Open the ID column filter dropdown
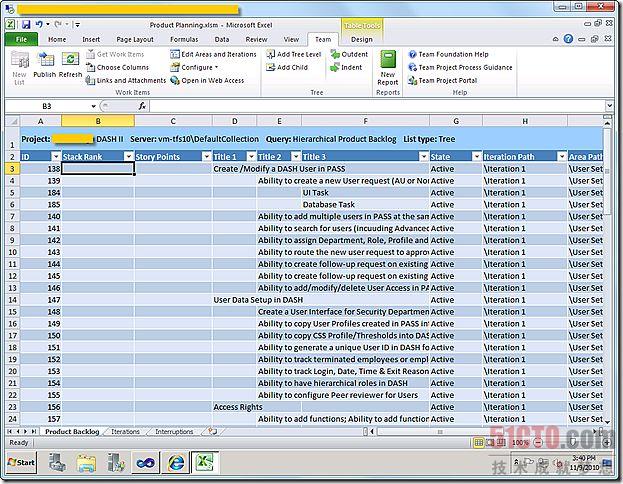The width and height of the screenshot is (623, 484). [x=56, y=157]
